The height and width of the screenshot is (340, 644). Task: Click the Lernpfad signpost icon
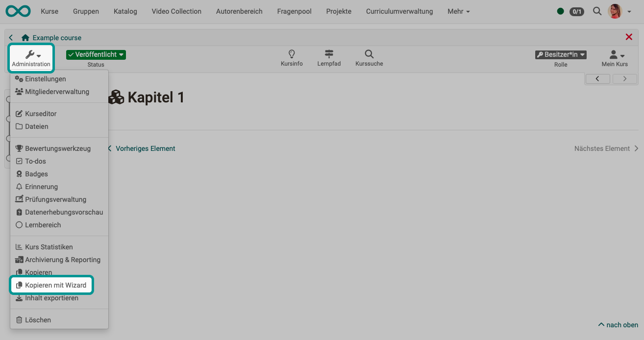[329, 54]
